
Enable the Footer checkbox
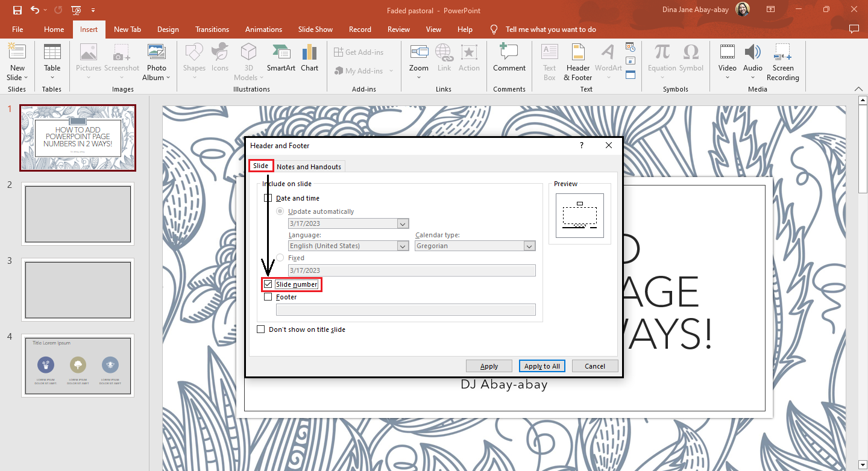(x=268, y=296)
